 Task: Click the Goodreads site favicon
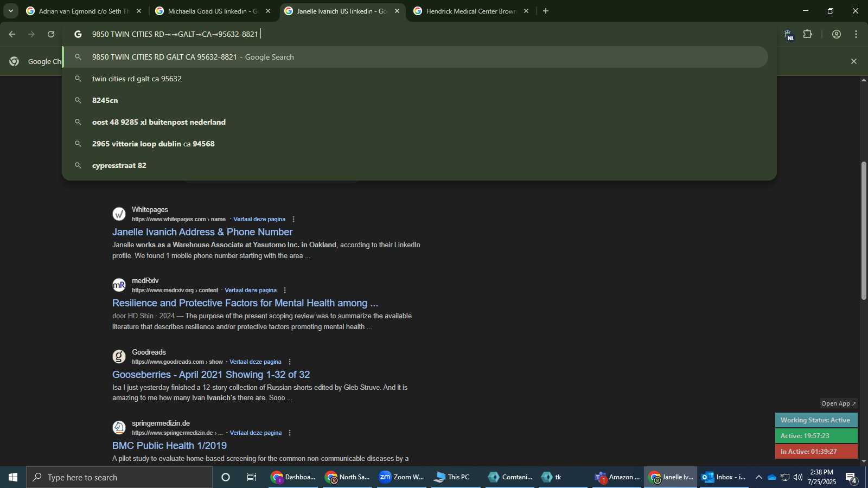point(119,357)
